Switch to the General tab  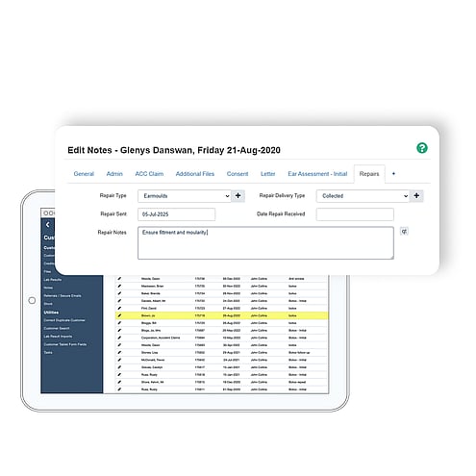[x=84, y=174]
